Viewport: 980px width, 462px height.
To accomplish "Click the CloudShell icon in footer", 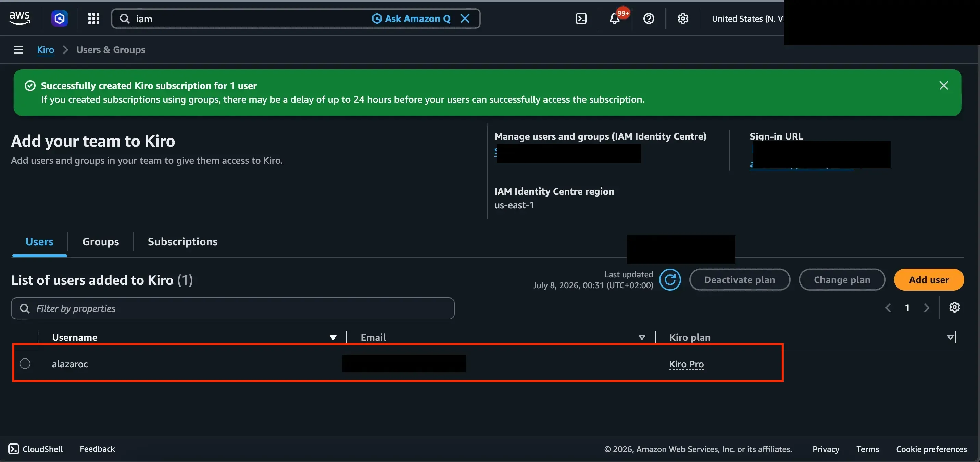I will [x=14, y=449].
